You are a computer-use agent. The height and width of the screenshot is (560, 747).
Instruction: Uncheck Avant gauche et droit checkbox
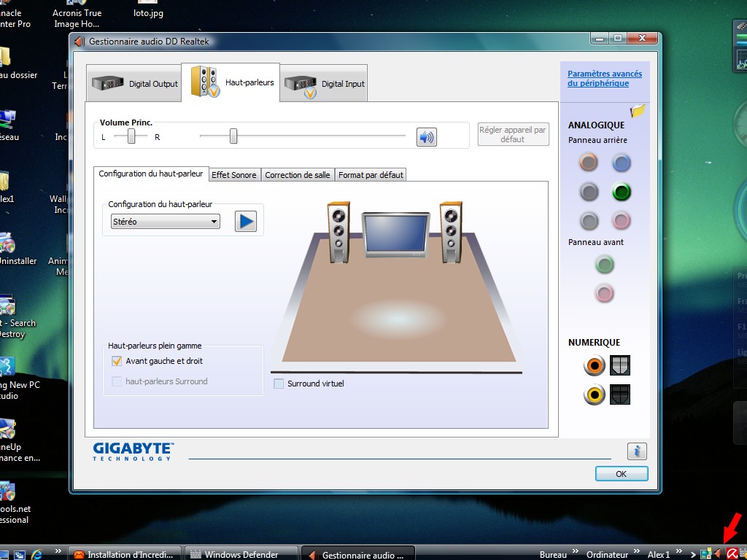coord(116,361)
